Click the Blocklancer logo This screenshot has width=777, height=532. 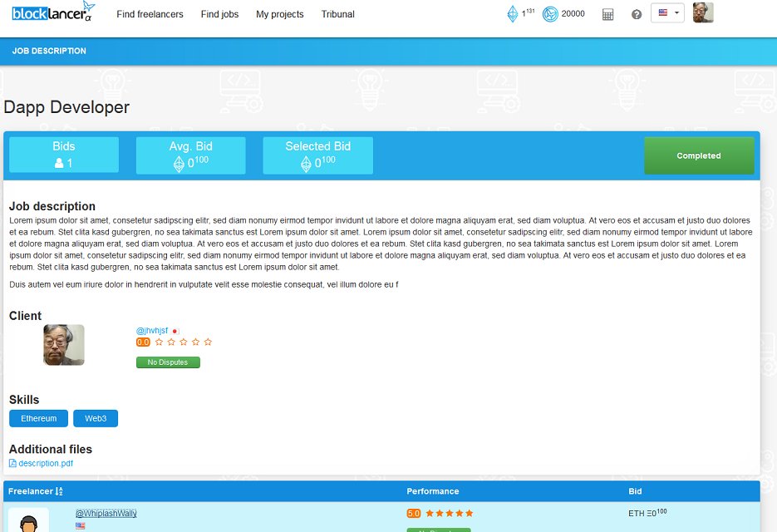(53, 12)
